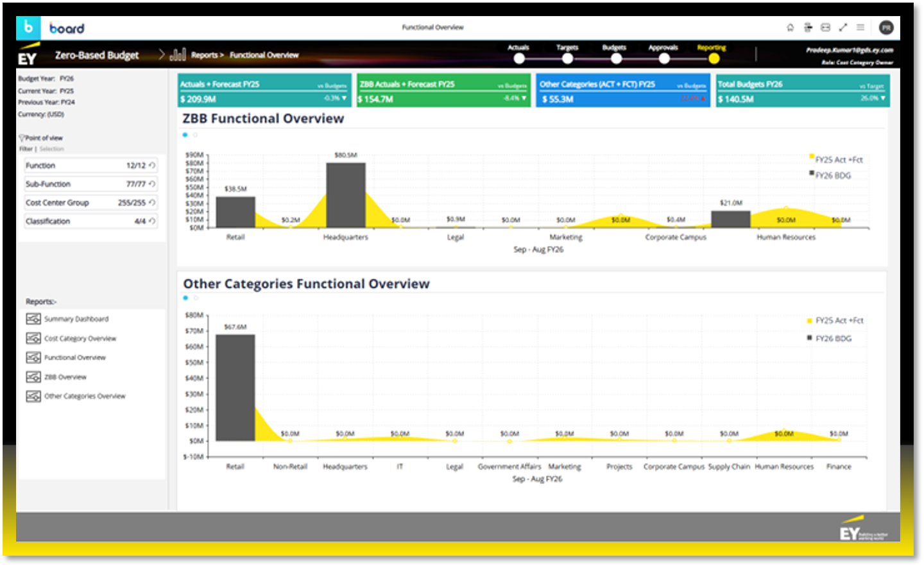
Task: Click the fullscreen expand arrow icon
Action: pos(843,28)
